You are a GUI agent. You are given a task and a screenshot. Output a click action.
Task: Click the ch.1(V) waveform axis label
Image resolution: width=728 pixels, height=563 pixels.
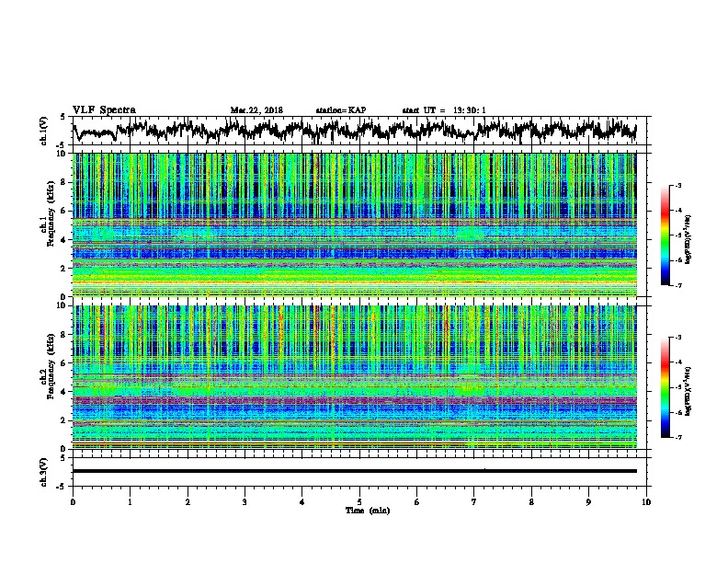coord(44,131)
